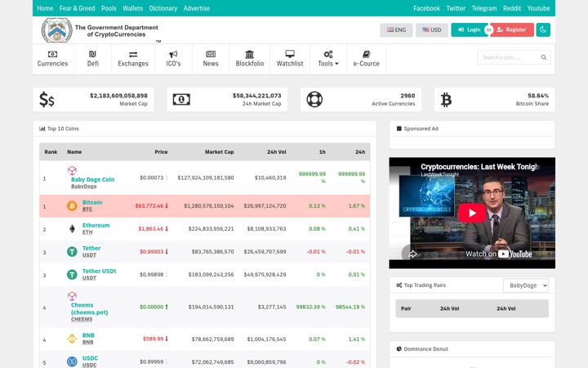The image size is (588, 368).
Task: Open the Cheems (cheems.pet) link
Action: 89,308
